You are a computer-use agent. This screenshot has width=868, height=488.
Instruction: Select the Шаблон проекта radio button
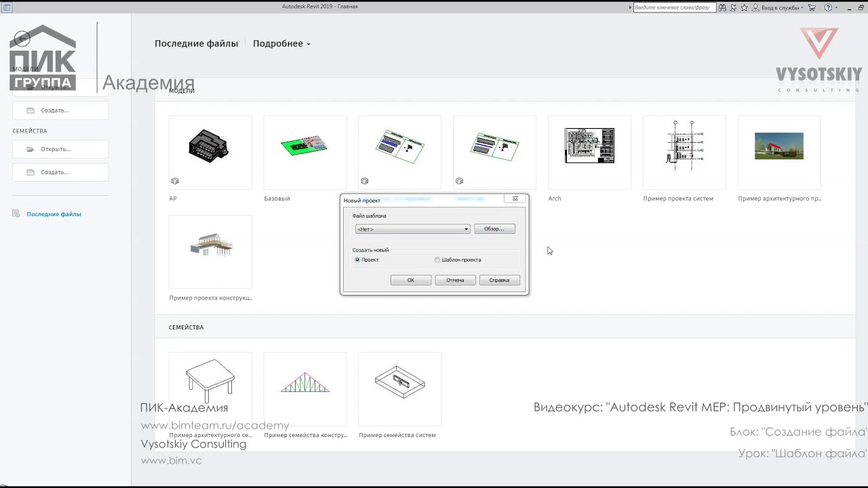click(x=437, y=260)
